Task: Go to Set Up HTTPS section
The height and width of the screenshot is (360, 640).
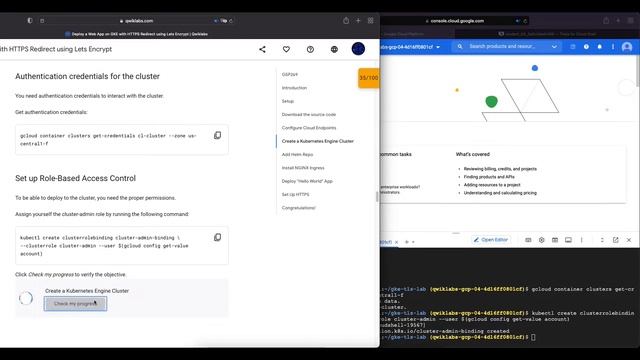Action: (296, 194)
